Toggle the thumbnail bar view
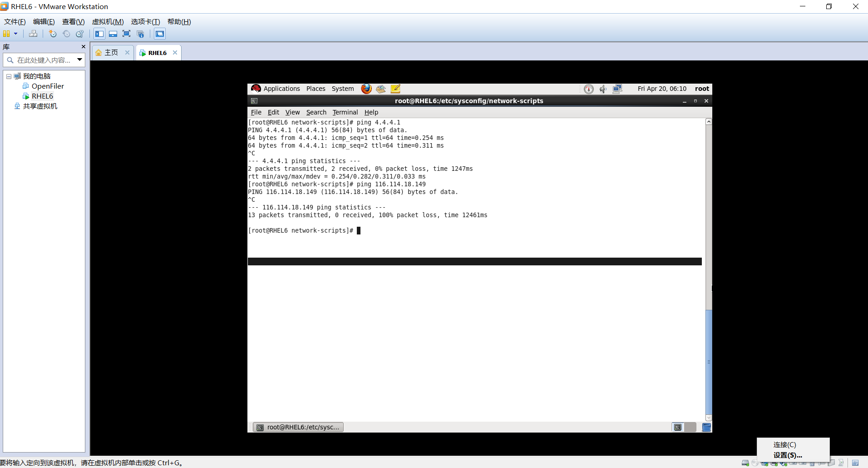This screenshot has width=868, height=468. [113, 34]
